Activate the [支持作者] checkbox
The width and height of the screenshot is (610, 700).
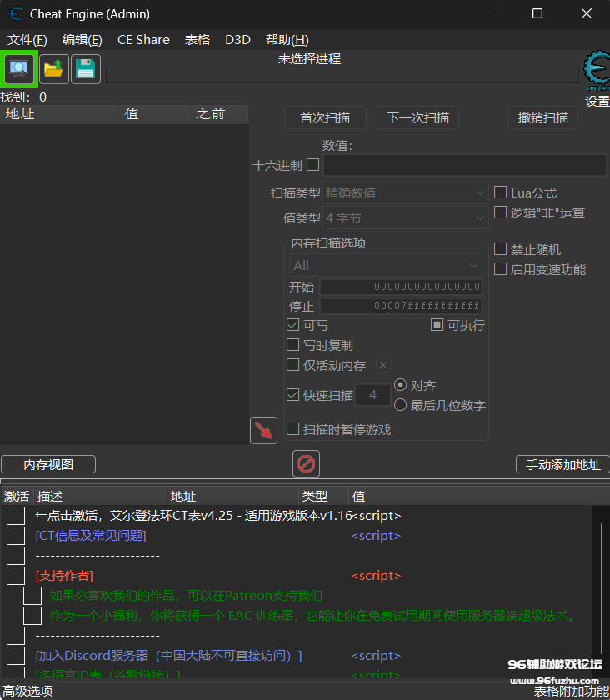pyautogui.click(x=16, y=576)
